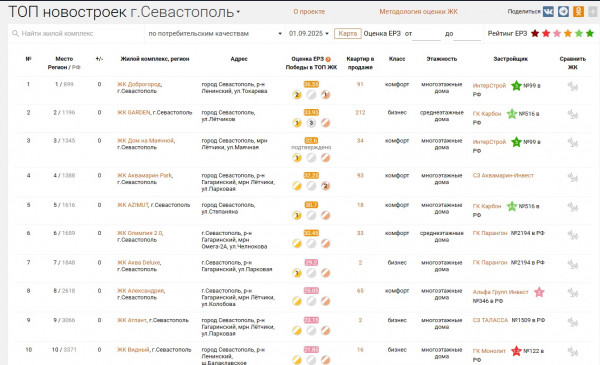Filter by orange rating star
The width and height of the screenshot is (600, 365).
pyautogui.click(x=568, y=34)
